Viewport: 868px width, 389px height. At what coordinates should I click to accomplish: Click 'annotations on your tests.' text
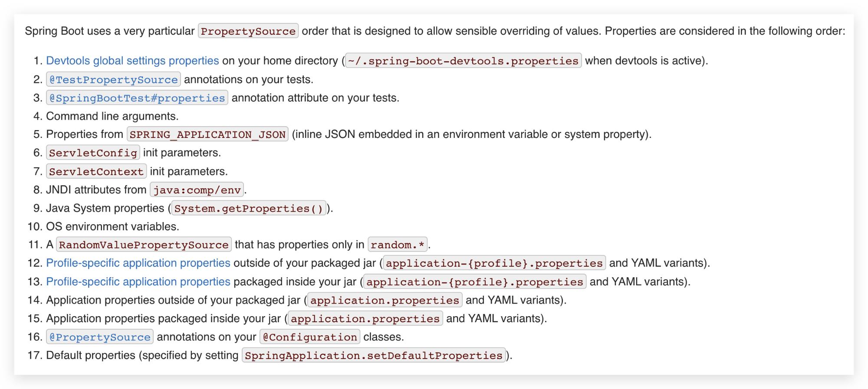click(249, 80)
